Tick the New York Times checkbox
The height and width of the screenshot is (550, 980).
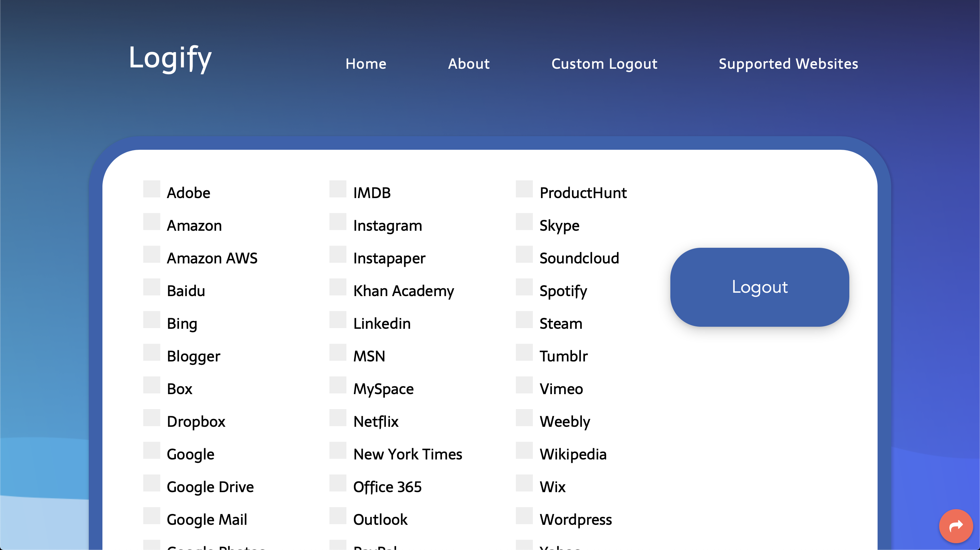[338, 451]
